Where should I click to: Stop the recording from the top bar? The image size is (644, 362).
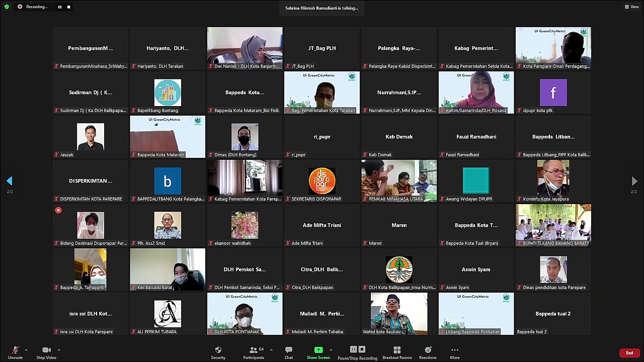pos(68,7)
